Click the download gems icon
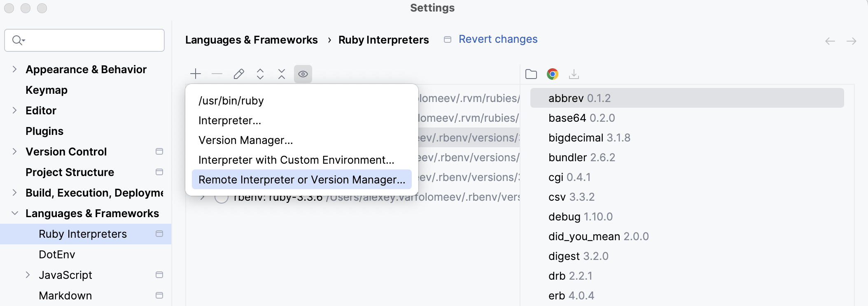This screenshot has height=306, width=868. coord(574,74)
